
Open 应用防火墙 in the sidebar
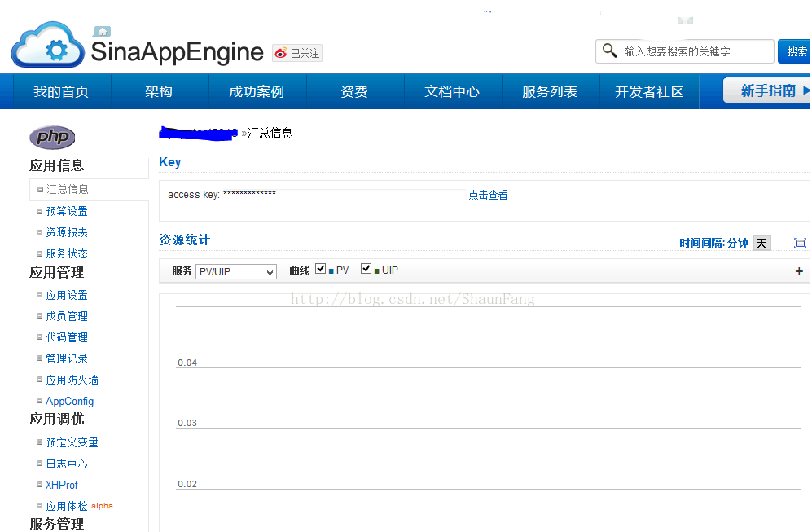(x=72, y=380)
